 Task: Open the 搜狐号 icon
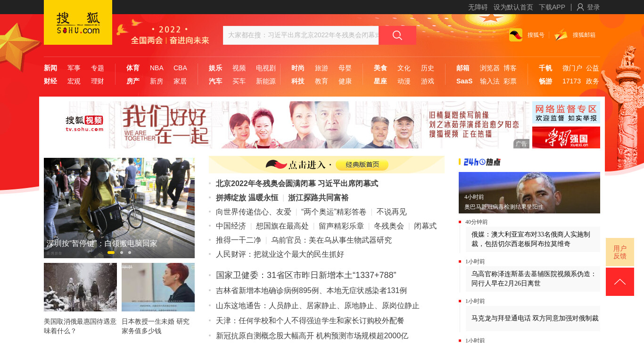516,35
